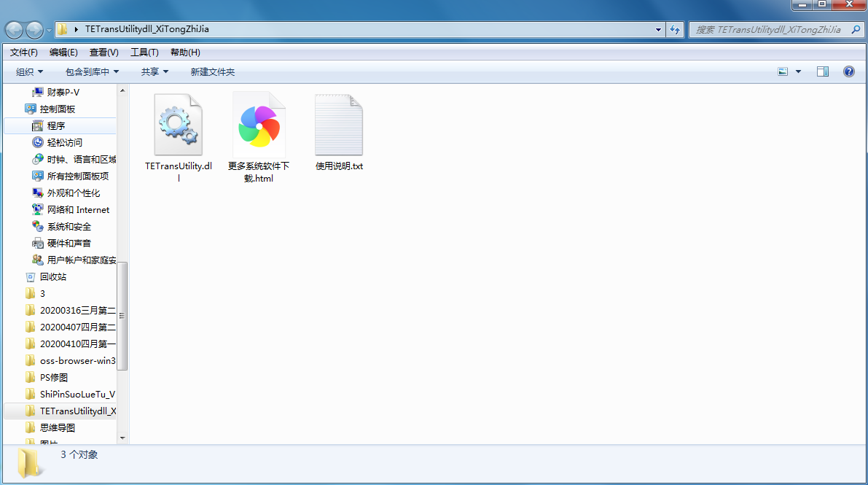This screenshot has height=485, width=868.
Task: Click the folder icon in the address bar
Action: coord(63,29)
